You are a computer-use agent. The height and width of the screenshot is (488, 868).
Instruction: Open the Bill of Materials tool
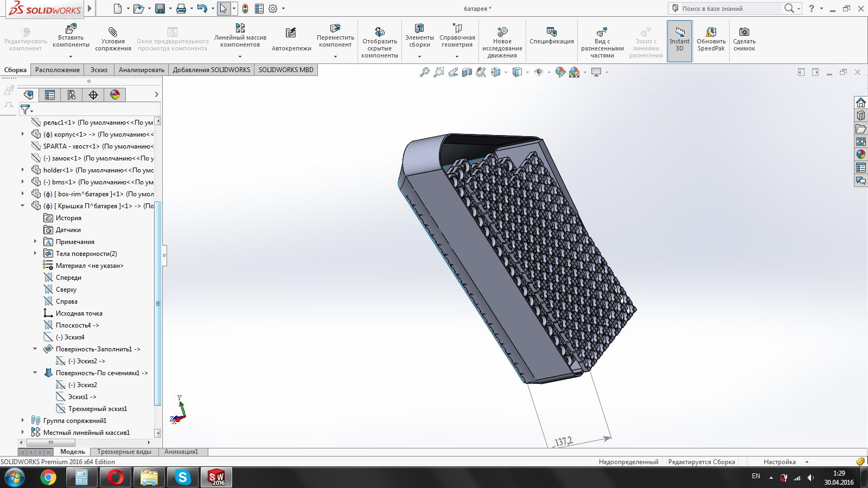551,37
